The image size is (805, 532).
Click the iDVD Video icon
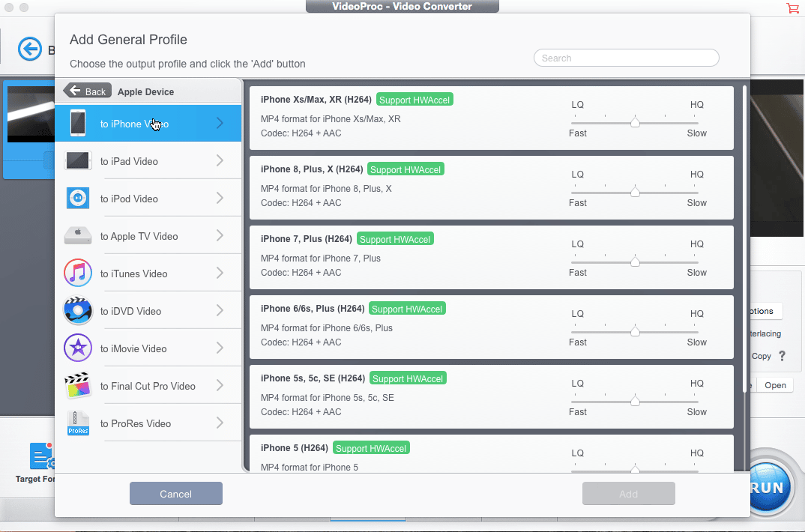(x=78, y=310)
